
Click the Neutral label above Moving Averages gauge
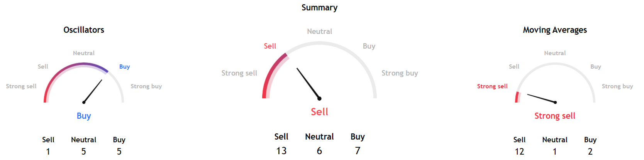point(555,53)
